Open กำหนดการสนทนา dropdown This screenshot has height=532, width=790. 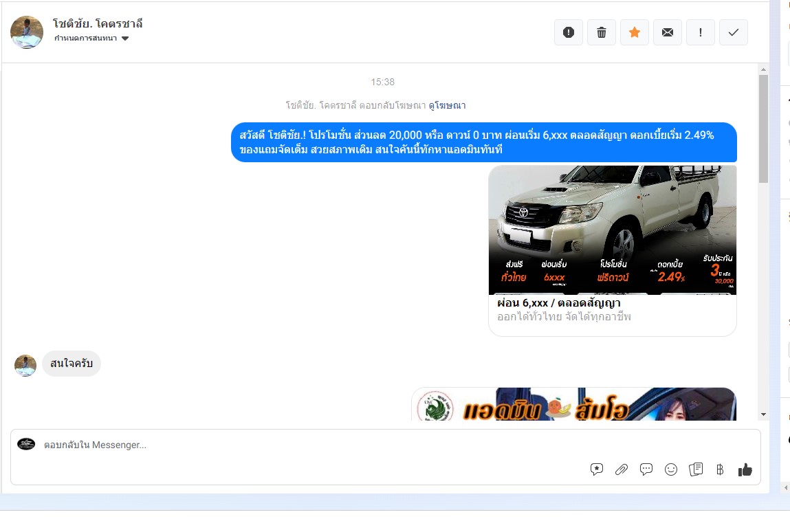click(x=91, y=38)
